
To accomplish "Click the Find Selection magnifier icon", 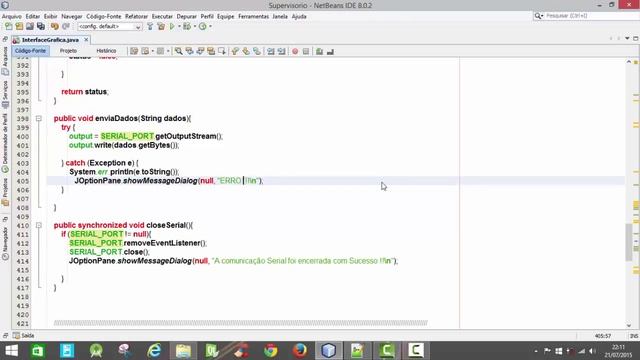I will click(x=178, y=51).
